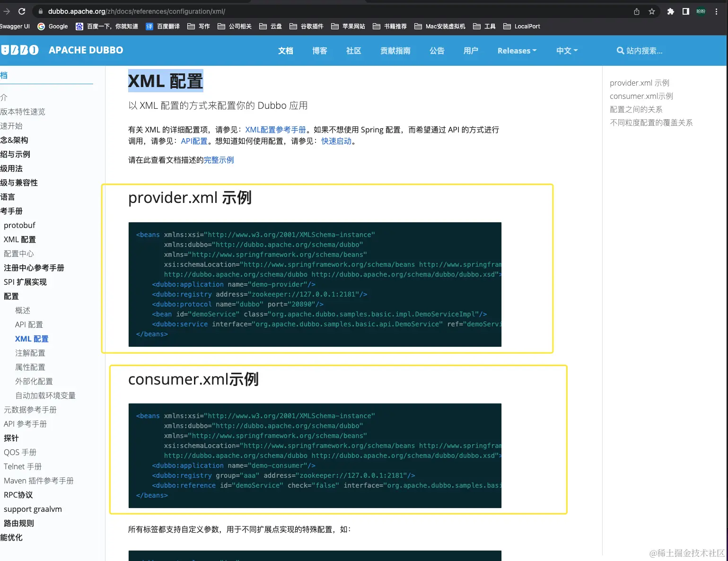Open the LocalPort bookmark folder
Image resolution: width=728 pixels, height=561 pixels.
coord(522,26)
